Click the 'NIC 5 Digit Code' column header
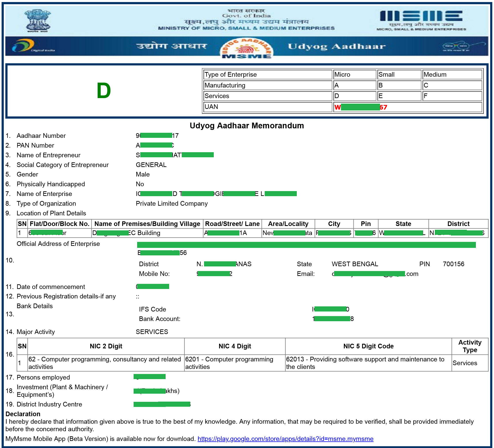The width and height of the screenshot is (494, 448). [368, 346]
